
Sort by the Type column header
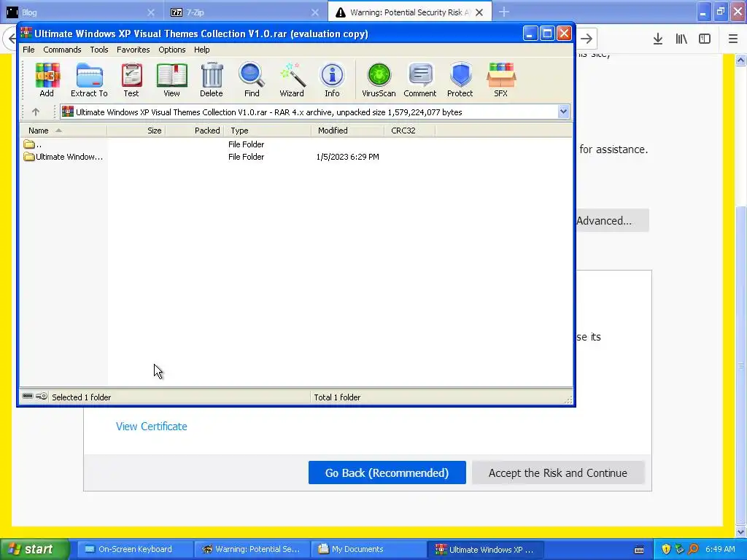pyautogui.click(x=267, y=131)
